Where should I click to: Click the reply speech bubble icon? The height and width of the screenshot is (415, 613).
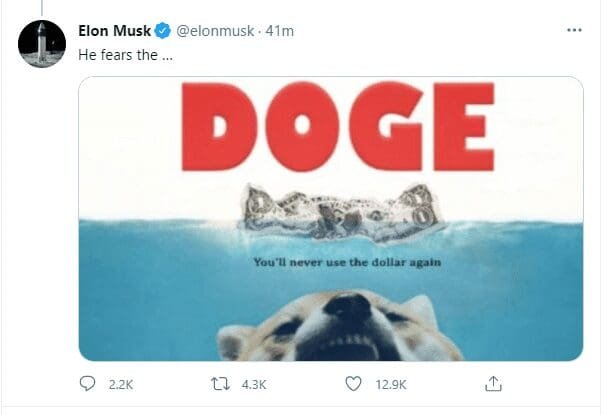pyautogui.click(x=87, y=383)
